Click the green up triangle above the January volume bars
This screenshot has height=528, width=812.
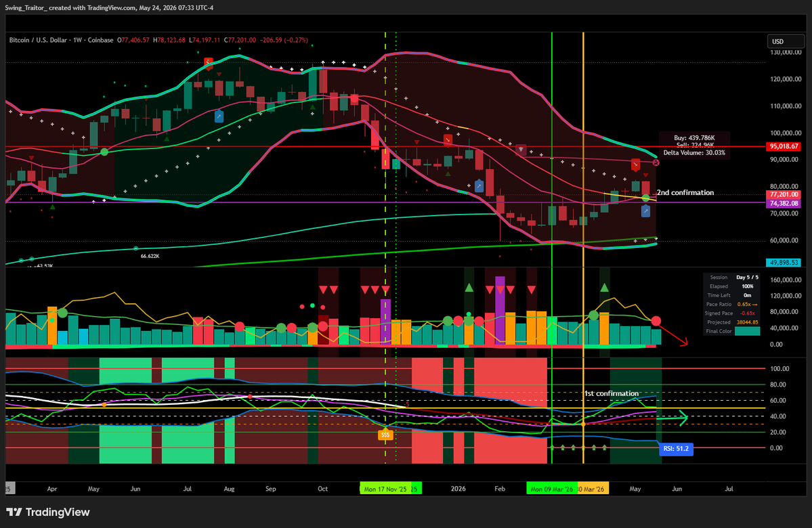[x=469, y=287]
